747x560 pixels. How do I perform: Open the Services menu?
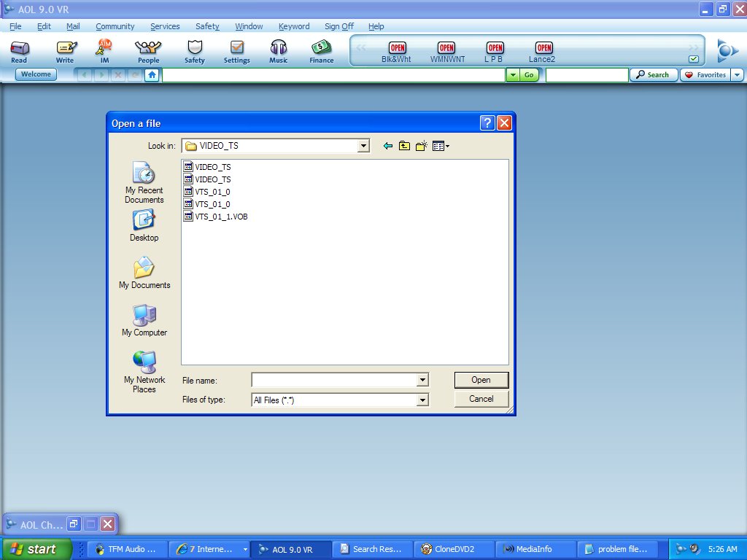[165, 26]
